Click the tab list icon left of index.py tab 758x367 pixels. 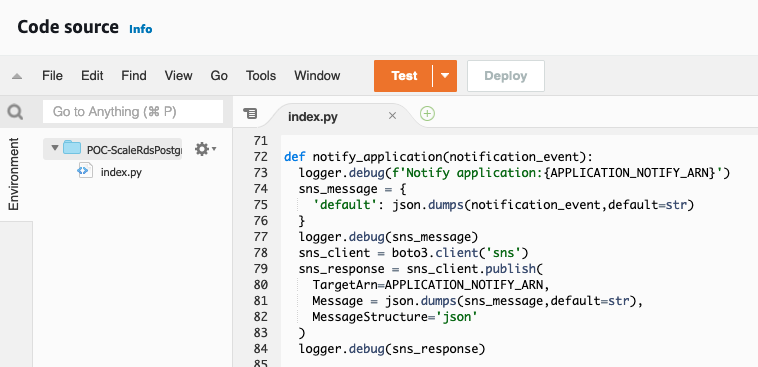click(x=250, y=114)
